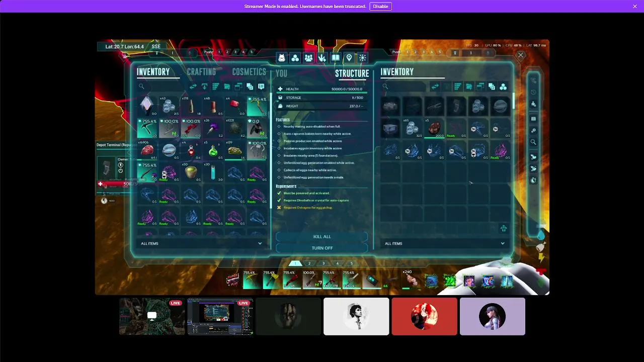Image resolution: width=644 pixels, height=362 pixels.
Task: Open the dino footprint icon in top bar
Action: pos(322,58)
